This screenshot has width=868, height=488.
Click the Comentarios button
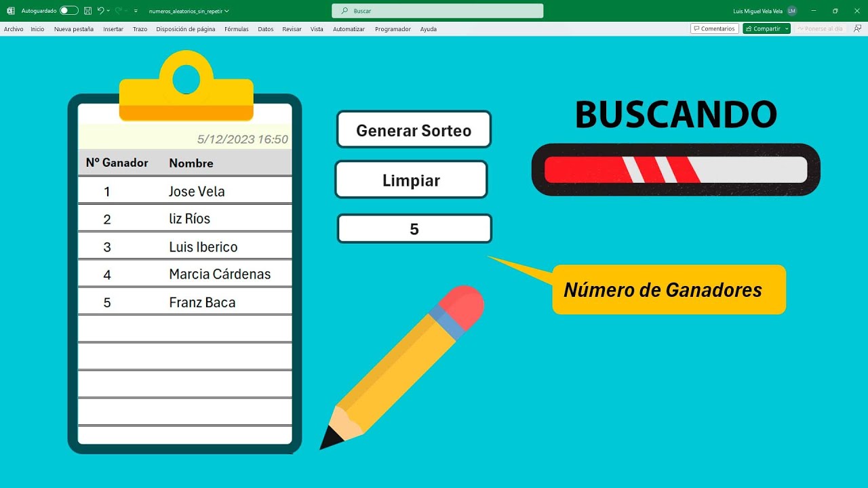coord(714,28)
